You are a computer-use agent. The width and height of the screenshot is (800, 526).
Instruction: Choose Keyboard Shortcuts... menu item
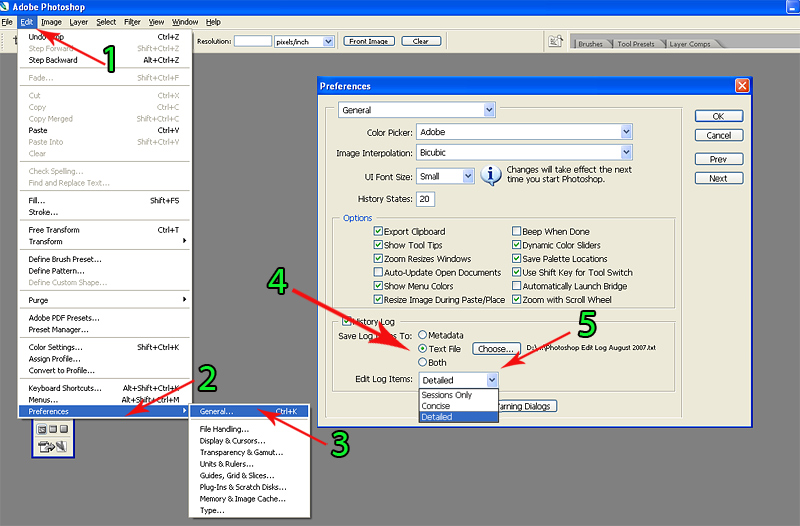coord(105,388)
